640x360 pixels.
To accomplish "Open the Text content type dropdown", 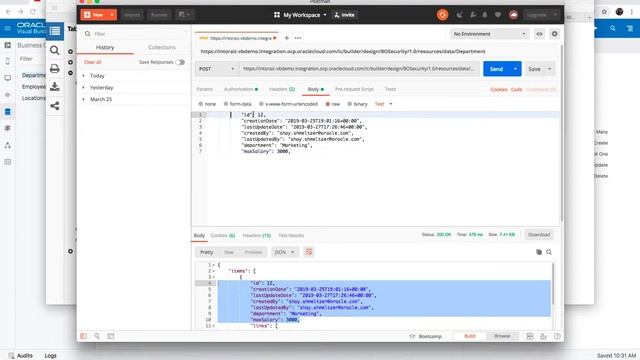I will 384,104.
